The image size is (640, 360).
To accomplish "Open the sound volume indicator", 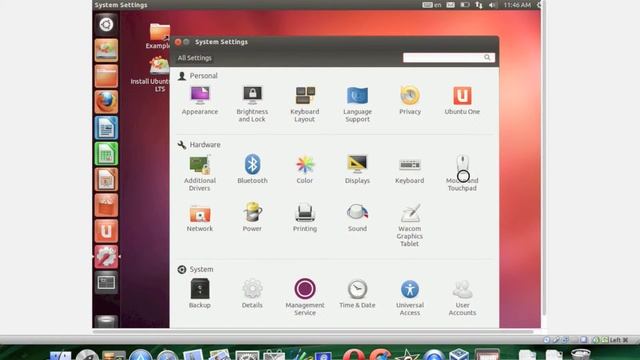I will [493, 5].
